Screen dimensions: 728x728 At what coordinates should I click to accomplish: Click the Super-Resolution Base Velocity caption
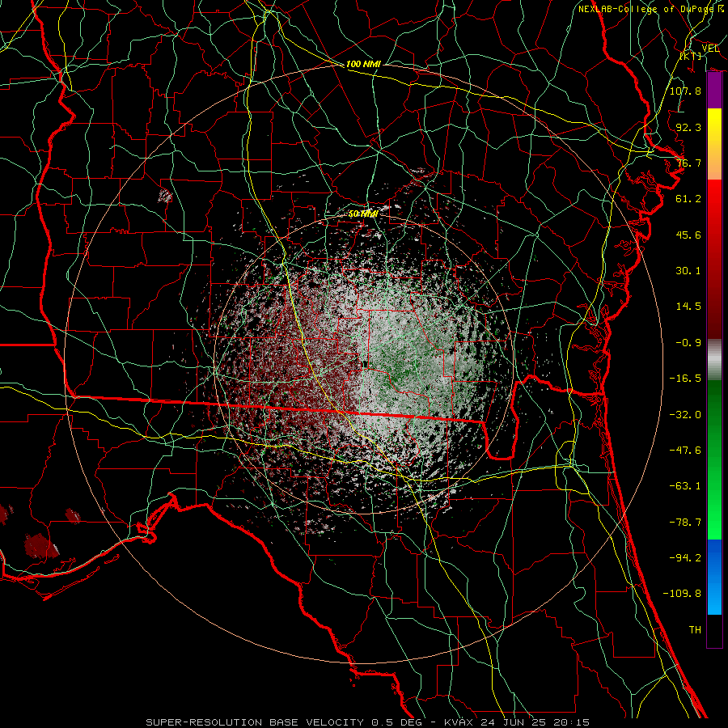(368, 722)
